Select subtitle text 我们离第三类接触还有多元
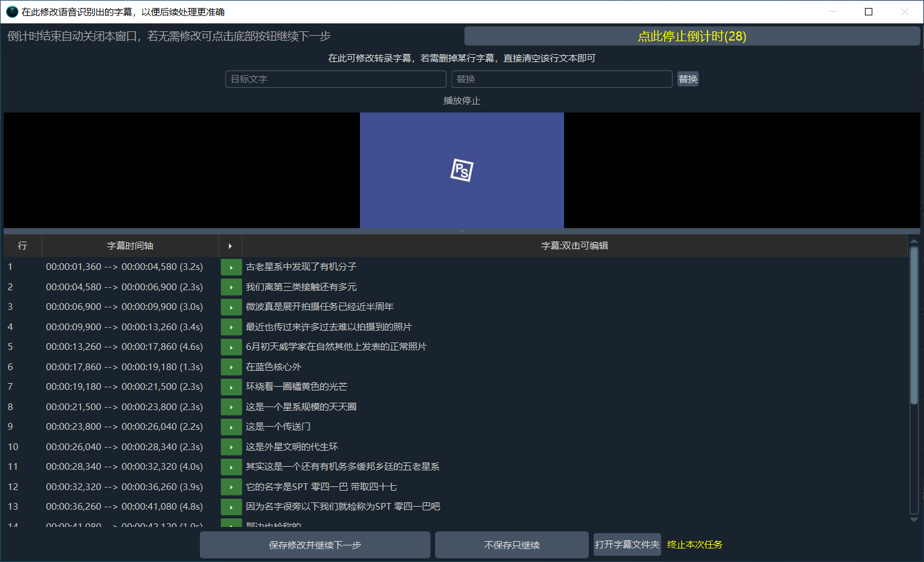The image size is (924, 562). [301, 287]
